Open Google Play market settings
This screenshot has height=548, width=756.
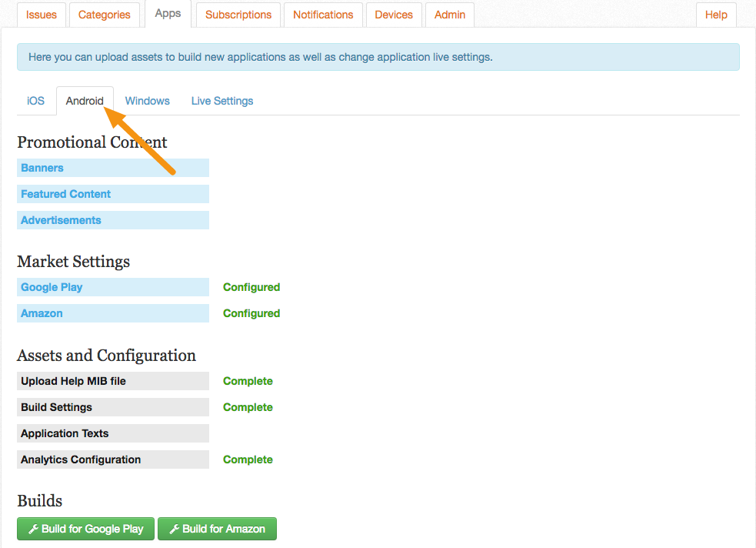click(113, 287)
